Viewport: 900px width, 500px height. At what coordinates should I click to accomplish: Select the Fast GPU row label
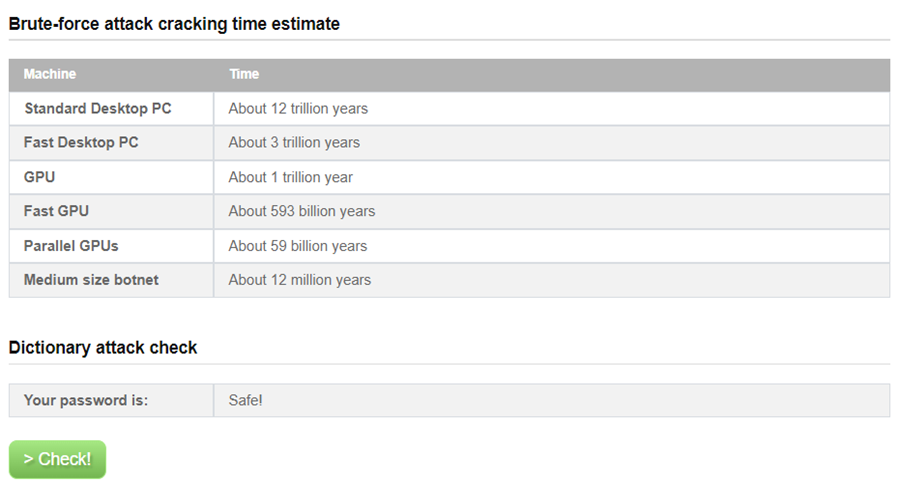(x=56, y=211)
